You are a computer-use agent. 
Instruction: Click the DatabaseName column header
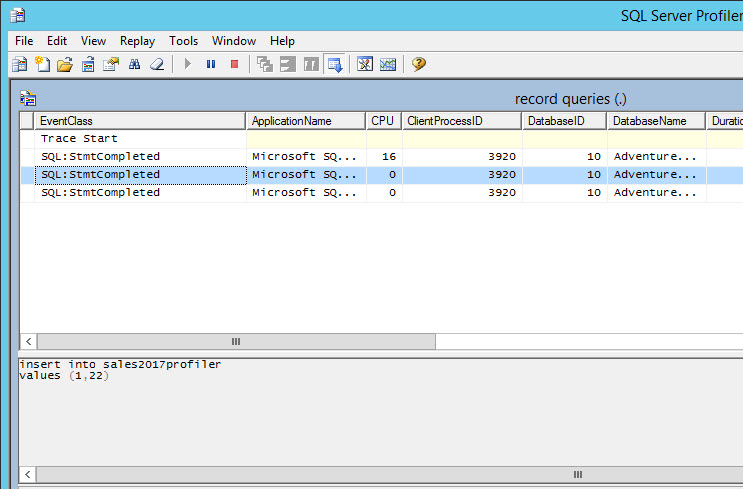(x=657, y=121)
